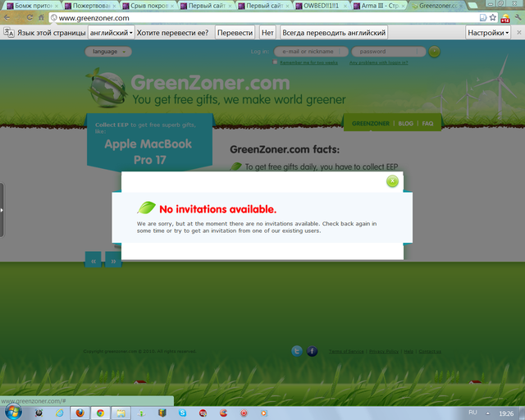The height and width of the screenshot is (420, 525).
Task: Open the Help footer link
Action: [x=409, y=351]
